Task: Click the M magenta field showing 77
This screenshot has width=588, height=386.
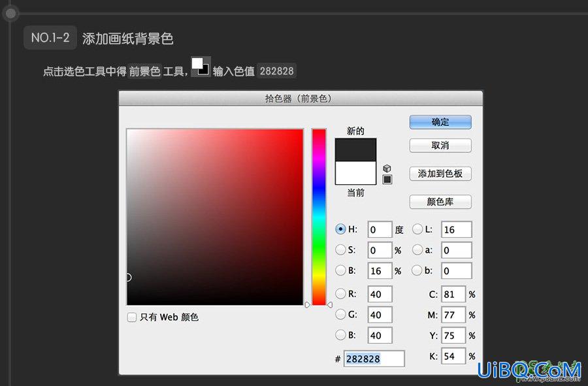Action: [x=453, y=315]
